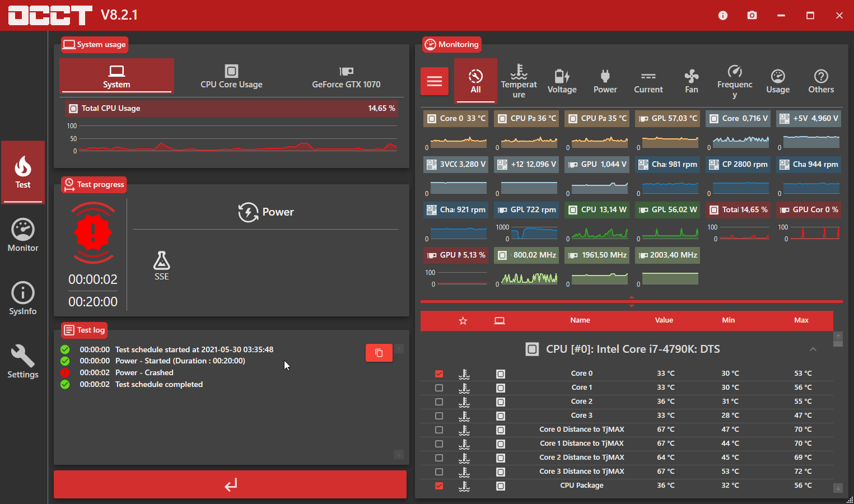Select the Power monitoring filter tab
This screenshot has width=854, height=504.
pyautogui.click(x=605, y=81)
